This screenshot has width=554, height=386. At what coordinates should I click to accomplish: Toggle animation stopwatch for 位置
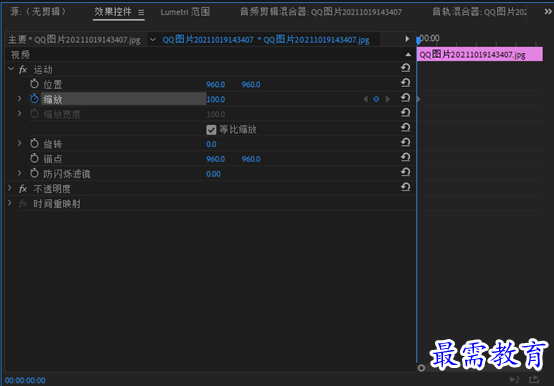(34, 84)
